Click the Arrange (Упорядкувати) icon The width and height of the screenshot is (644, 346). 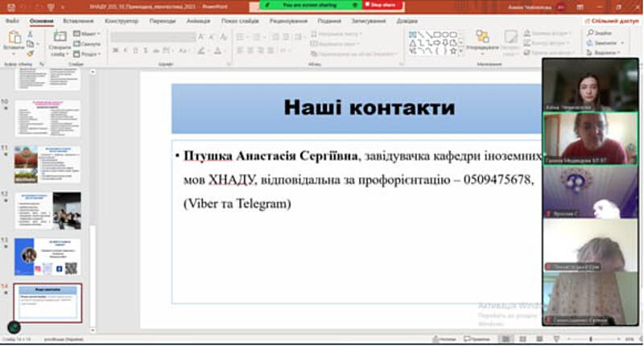coord(482,37)
